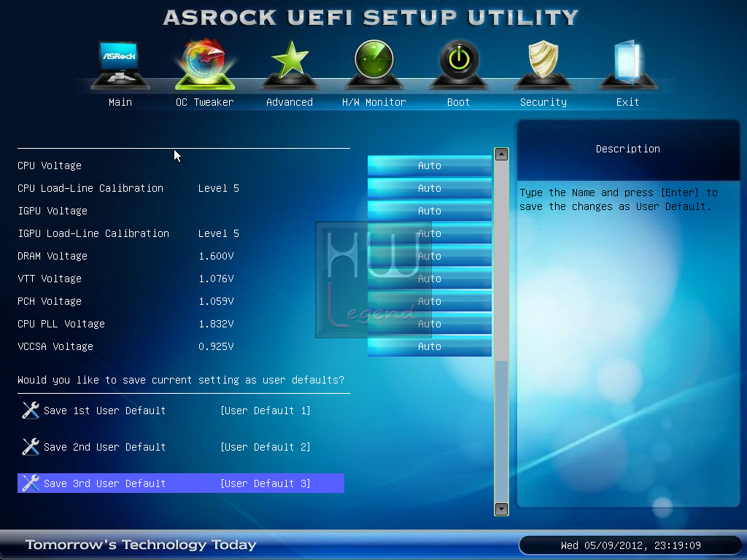The width and height of the screenshot is (747, 560).
Task: Switch to the H/W Monitor tab label
Action: (374, 102)
